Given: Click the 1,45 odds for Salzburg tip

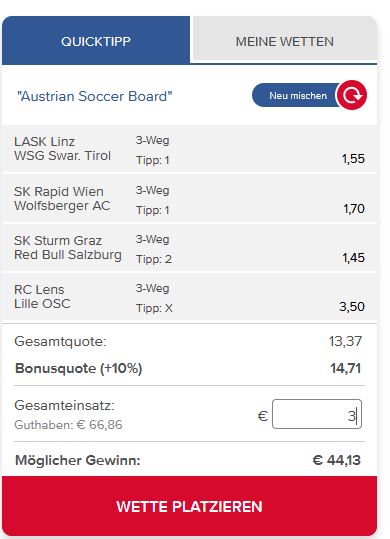Looking at the screenshot, I should coord(353,258).
